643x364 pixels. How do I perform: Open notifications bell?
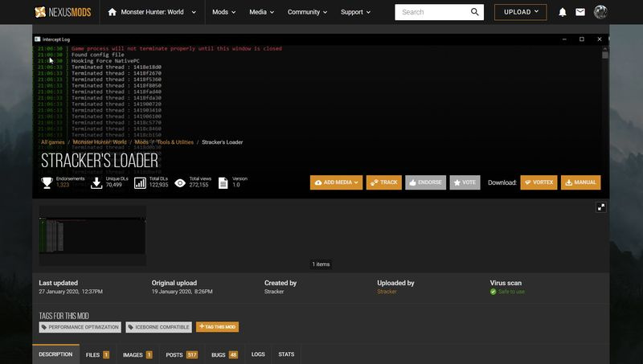562,12
